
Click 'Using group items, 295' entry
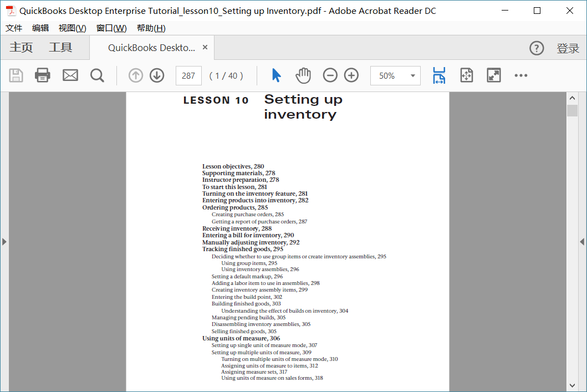pos(249,263)
